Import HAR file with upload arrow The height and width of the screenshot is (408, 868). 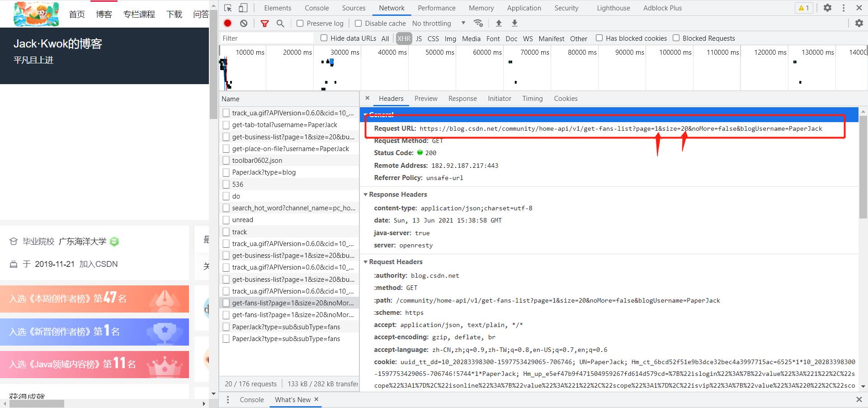[499, 23]
